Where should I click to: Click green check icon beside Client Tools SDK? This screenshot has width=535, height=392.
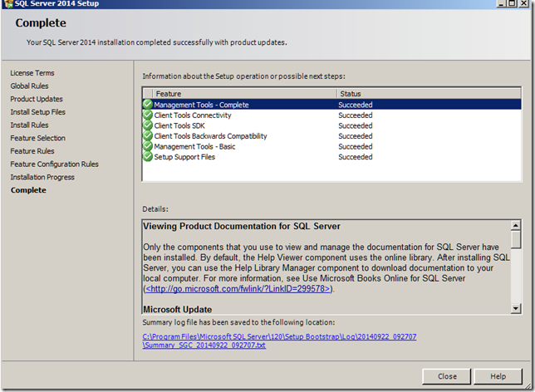click(147, 125)
